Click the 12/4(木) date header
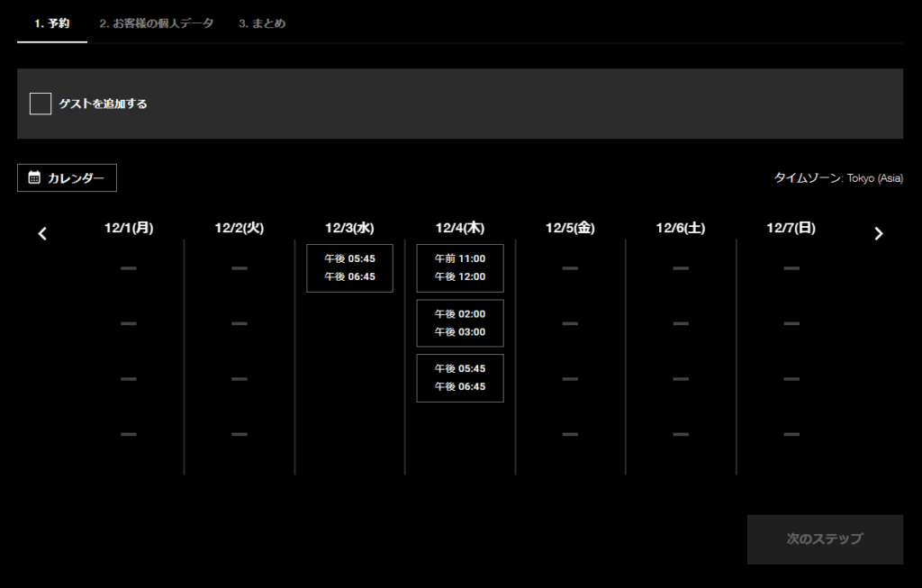 pyautogui.click(x=460, y=228)
